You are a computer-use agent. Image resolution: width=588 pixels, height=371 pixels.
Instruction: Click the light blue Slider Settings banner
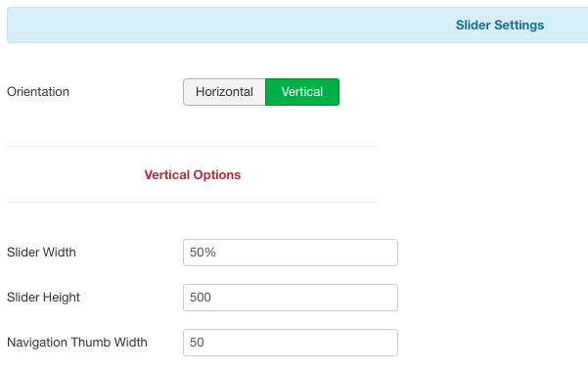coord(297,25)
